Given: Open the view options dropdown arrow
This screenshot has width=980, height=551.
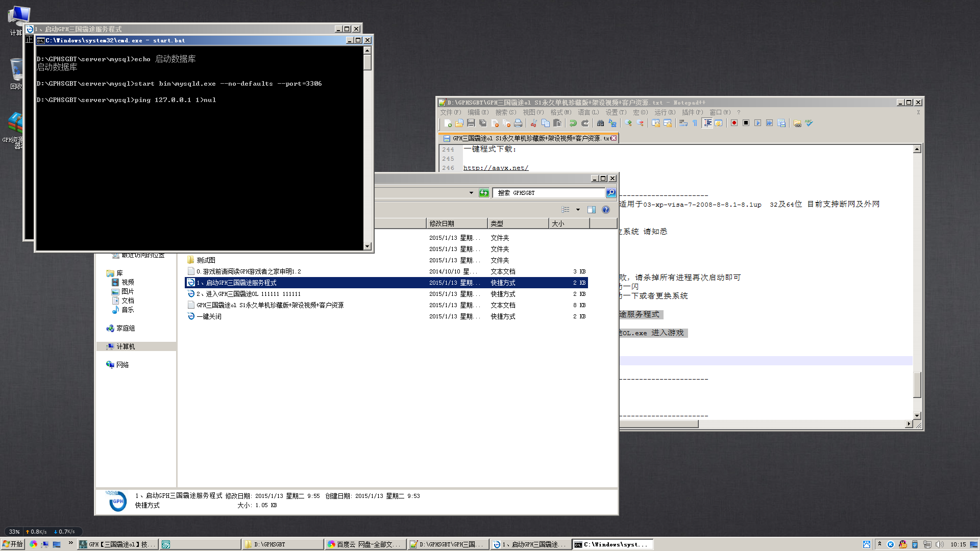Looking at the screenshot, I should pos(578,210).
